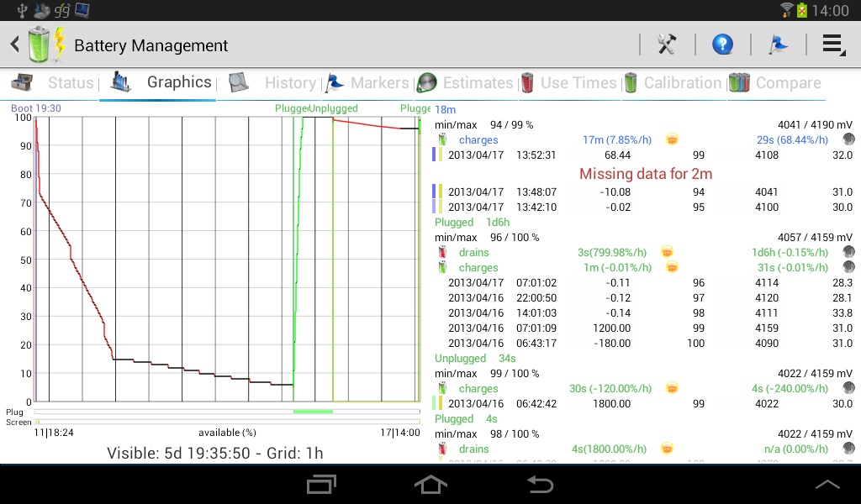Image resolution: width=861 pixels, height=504 pixels.
Task: Open the overflow menu lines icon
Action: [x=833, y=45]
